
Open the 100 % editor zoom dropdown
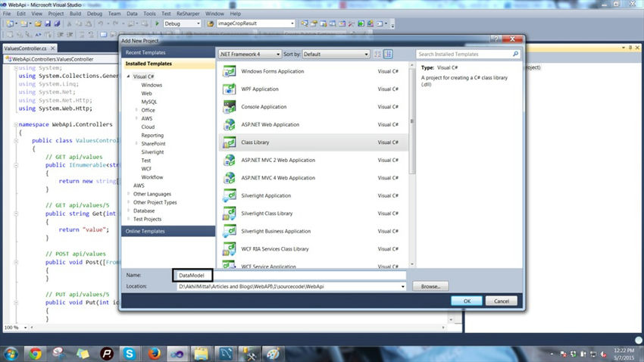click(25, 327)
